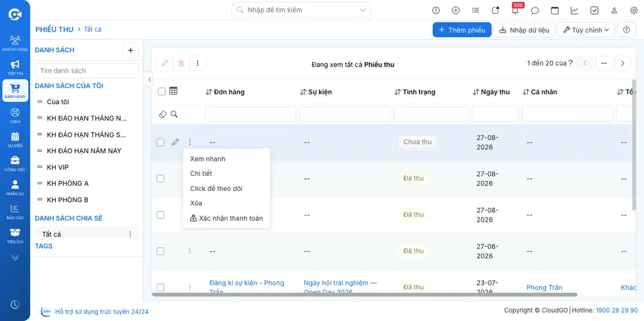Check the Phong Trần row checkbox

click(160, 287)
